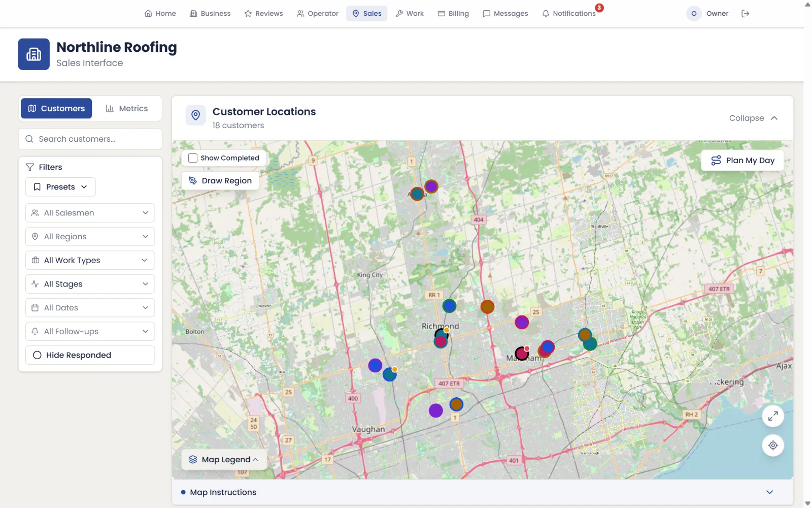Click the brown marker on highway 404
The height and width of the screenshot is (508, 812).
(x=487, y=307)
